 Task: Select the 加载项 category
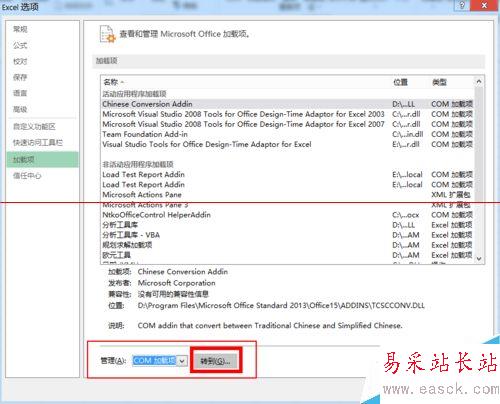pyautogui.click(x=43, y=159)
